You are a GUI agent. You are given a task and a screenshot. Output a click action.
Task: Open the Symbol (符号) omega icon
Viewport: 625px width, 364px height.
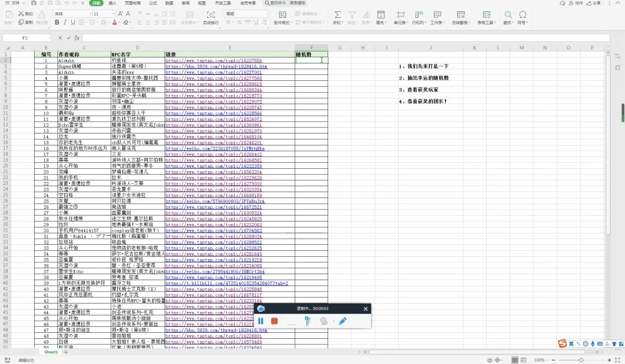pos(523,14)
